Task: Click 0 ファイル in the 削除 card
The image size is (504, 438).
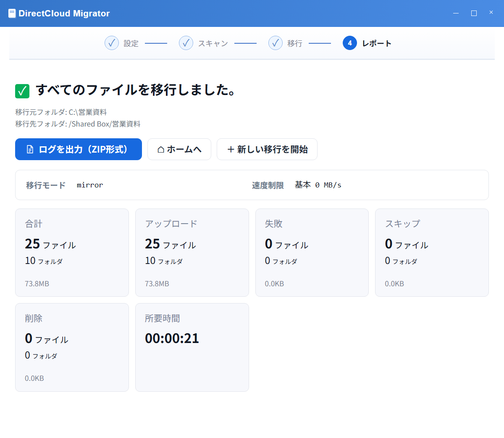Action: click(47, 338)
